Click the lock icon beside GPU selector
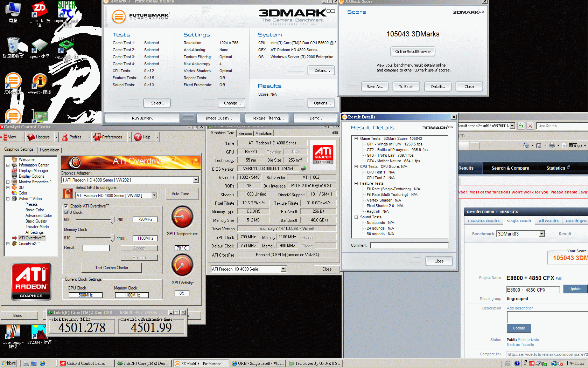 (67, 193)
